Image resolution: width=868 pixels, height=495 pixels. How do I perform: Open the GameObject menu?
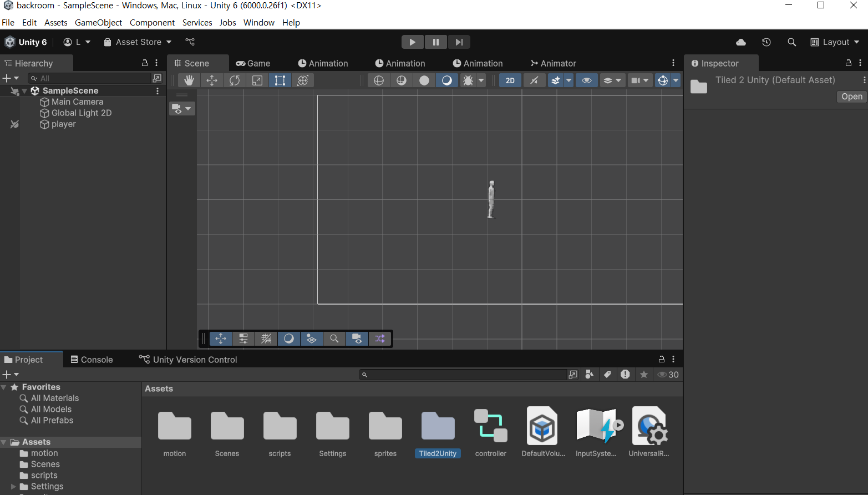(x=98, y=23)
